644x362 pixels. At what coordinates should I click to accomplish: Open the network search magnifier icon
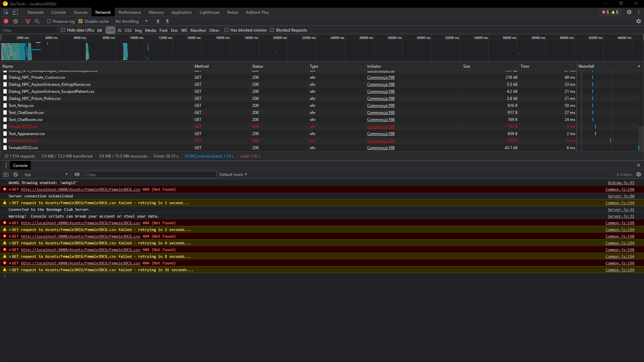click(x=37, y=21)
